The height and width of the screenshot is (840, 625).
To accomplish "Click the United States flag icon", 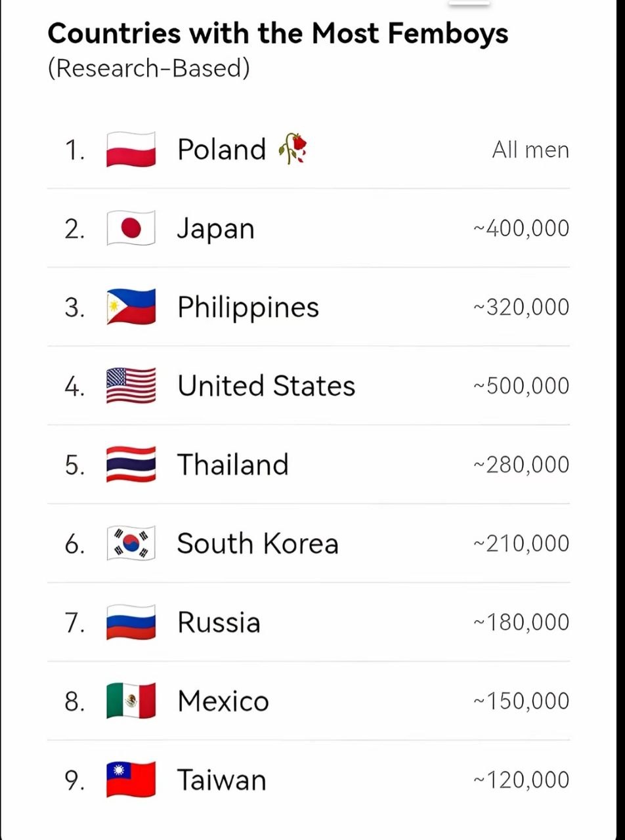I will (131, 386).
